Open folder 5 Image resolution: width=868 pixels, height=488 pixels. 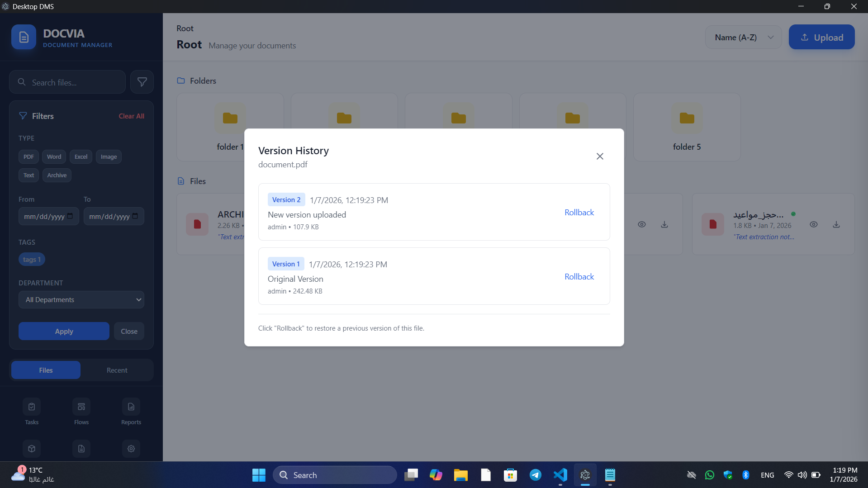point(687,127)
